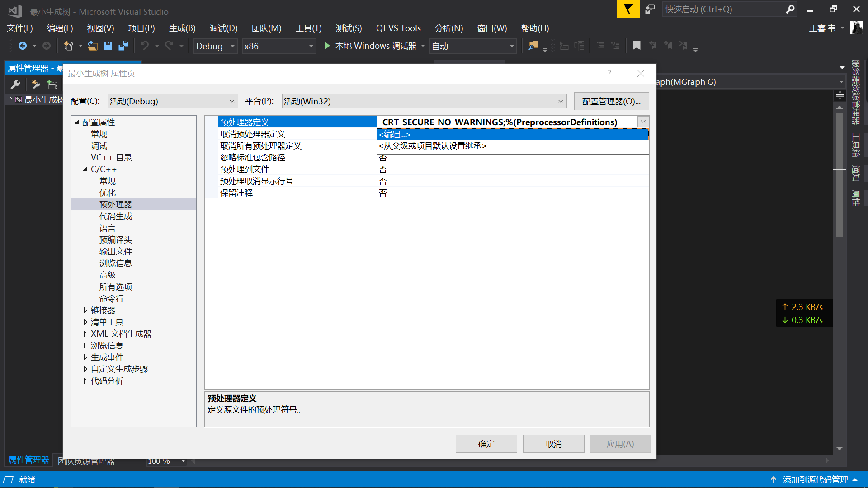
Task: Click the save file disk icon
Action: click(x=108, y=46)
